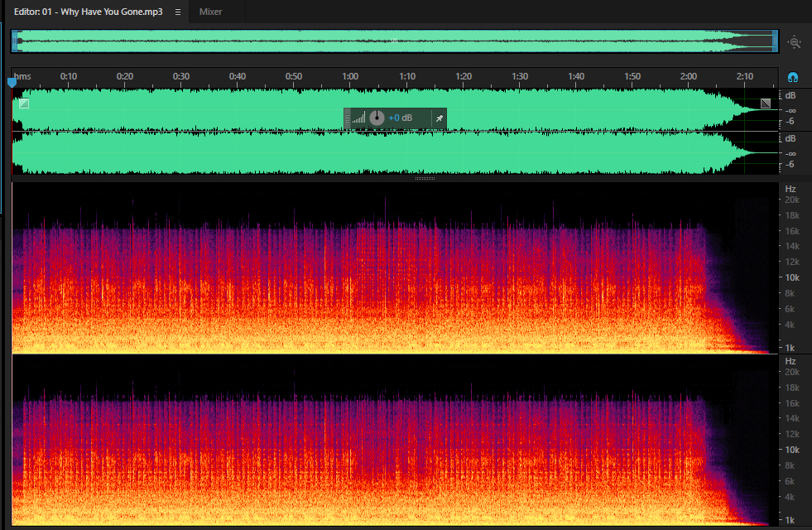Click the +0 dB gain value
This screenshot has width=812, height=530.
click(x=401, y=118)
